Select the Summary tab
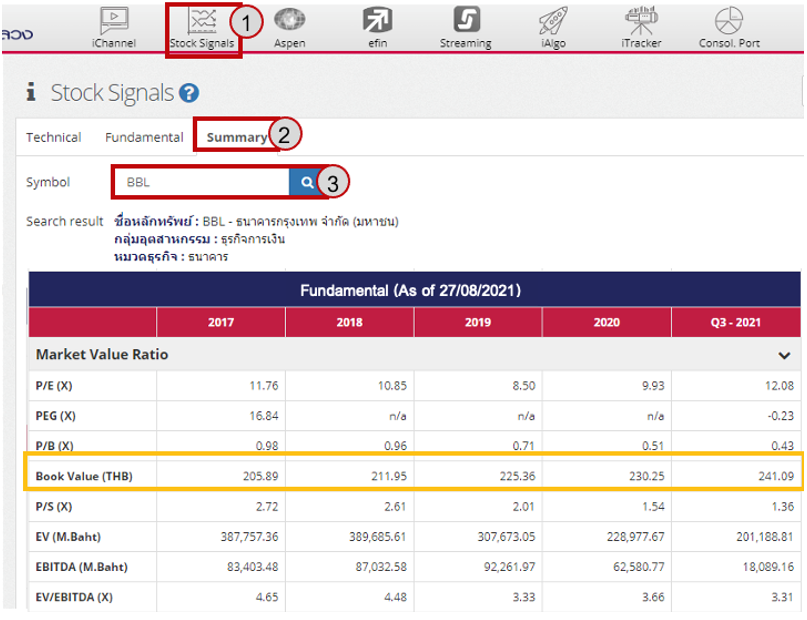Image resolution: width=807 pixels, height=620 pixels. [x=235, y=137]
